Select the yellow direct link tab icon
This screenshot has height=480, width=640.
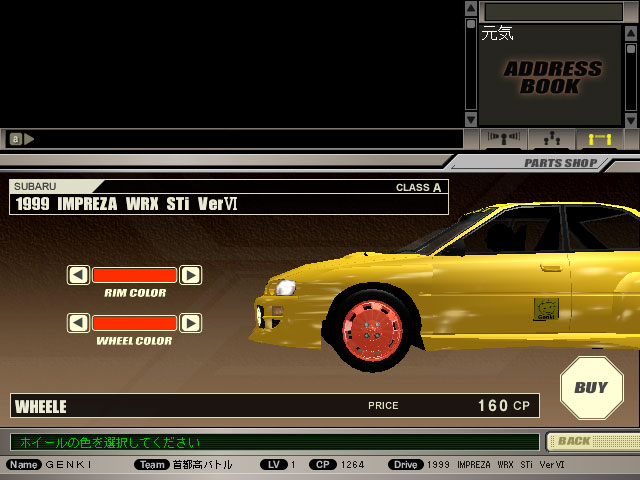point(600,139)
